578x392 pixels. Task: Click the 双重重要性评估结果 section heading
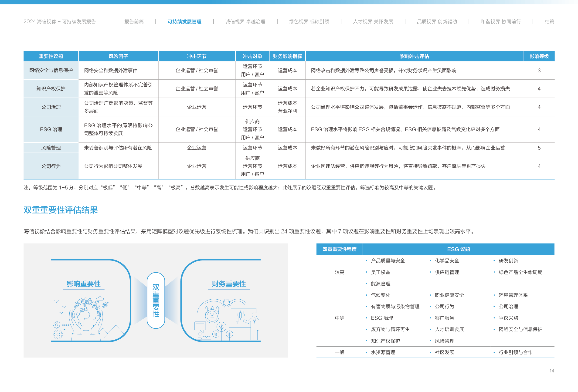(x=61, y=210)
